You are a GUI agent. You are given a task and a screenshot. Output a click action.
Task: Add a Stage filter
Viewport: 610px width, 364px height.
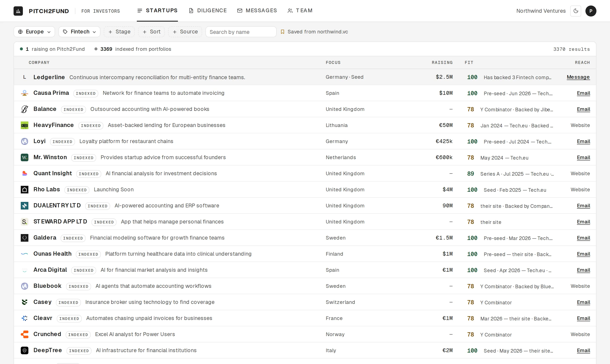(119, 32)
